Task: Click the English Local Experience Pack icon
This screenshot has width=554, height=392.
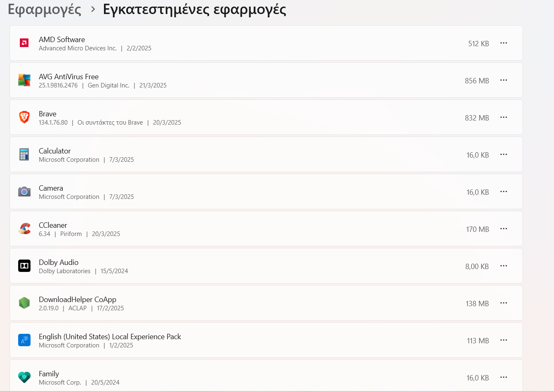Action: point(24,340)
